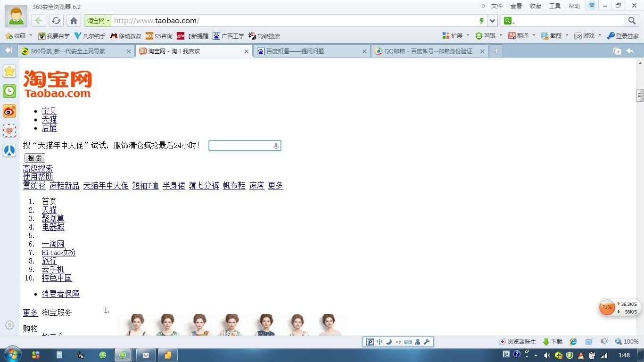644x362 pixels.
Task: Open the 下载 download manager
Action: click(x=553, y=342)
